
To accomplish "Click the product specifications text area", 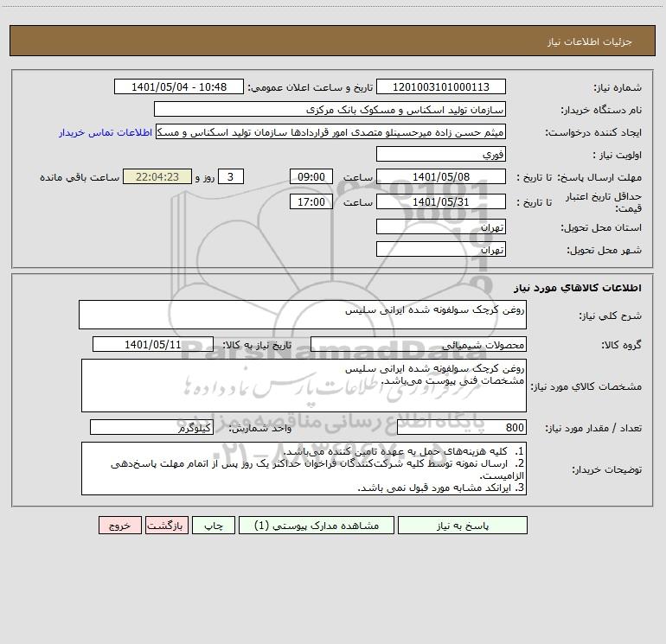I will tap(304, 386).
